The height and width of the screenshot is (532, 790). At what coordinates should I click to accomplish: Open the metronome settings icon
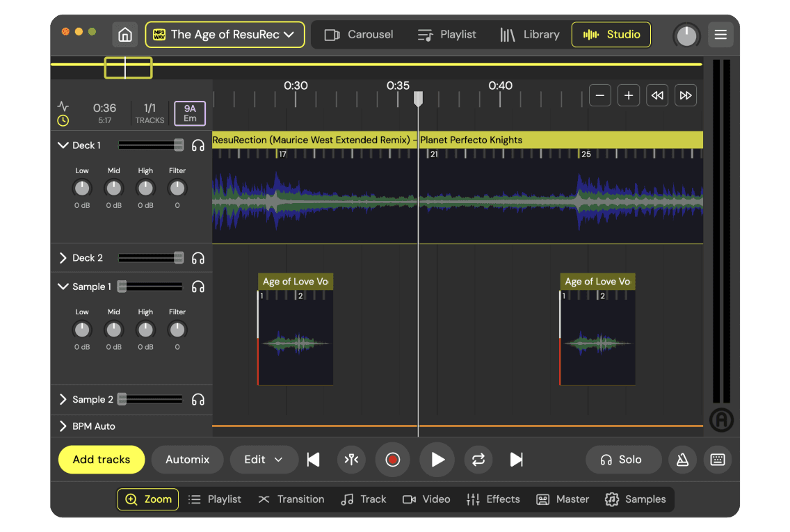(x=682, y=459)
